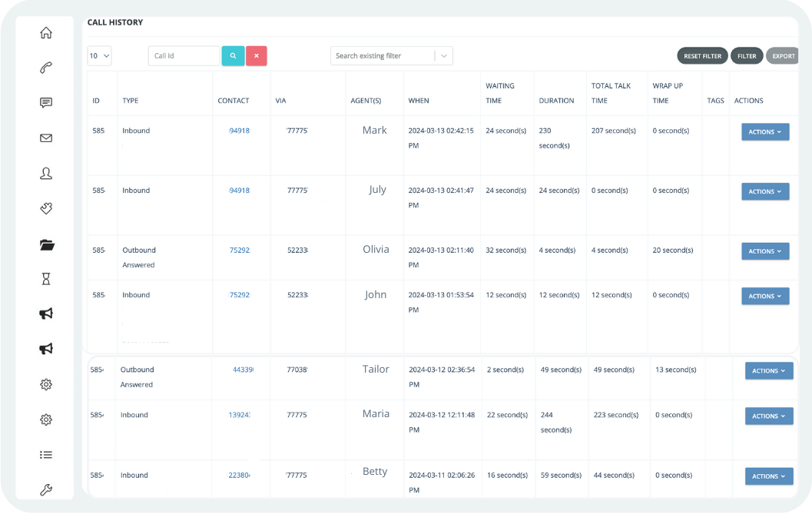Run the Call Id search button
812x514 pixels.
pos(233,55)
